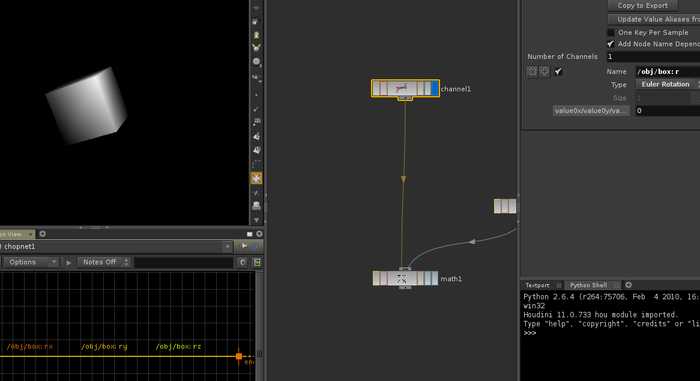
Task: Click the add channel plus icon button
Action: tap(544, 71)
